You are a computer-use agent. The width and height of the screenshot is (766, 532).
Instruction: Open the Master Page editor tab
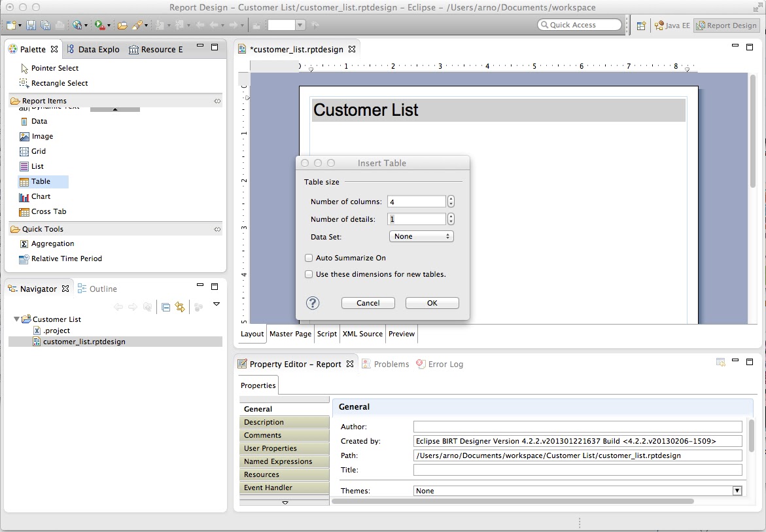(x=290, y=334)
